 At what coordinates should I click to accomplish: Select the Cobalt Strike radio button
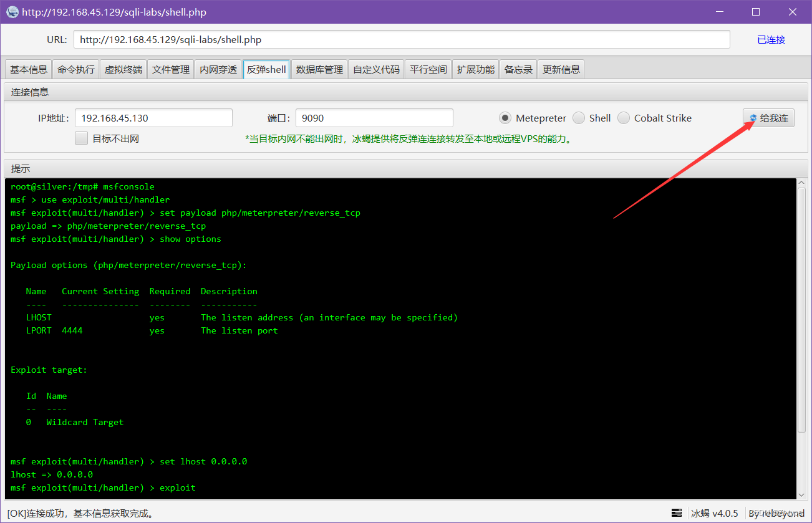coord(623,118)
